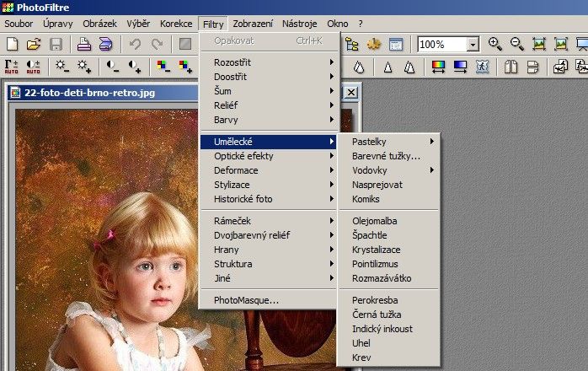Open the Korekce menu
588x371 pixels.
[x=176, y=24]
